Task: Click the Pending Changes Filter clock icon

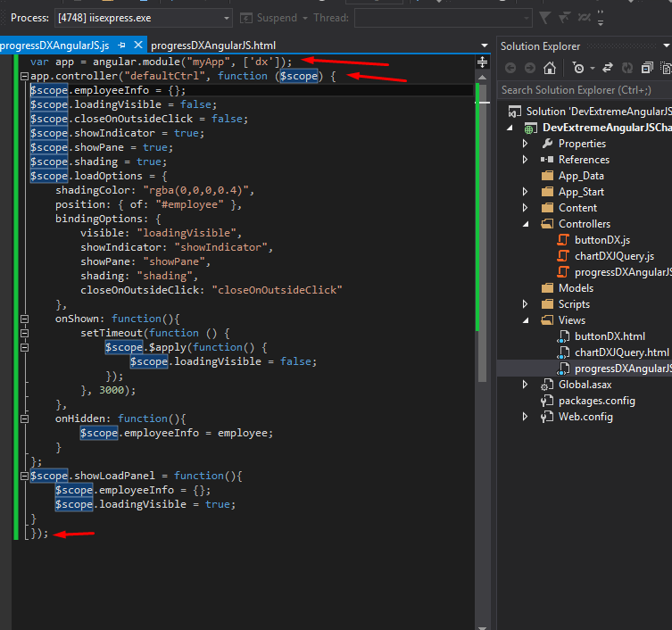Action: [x=578, y=68]
